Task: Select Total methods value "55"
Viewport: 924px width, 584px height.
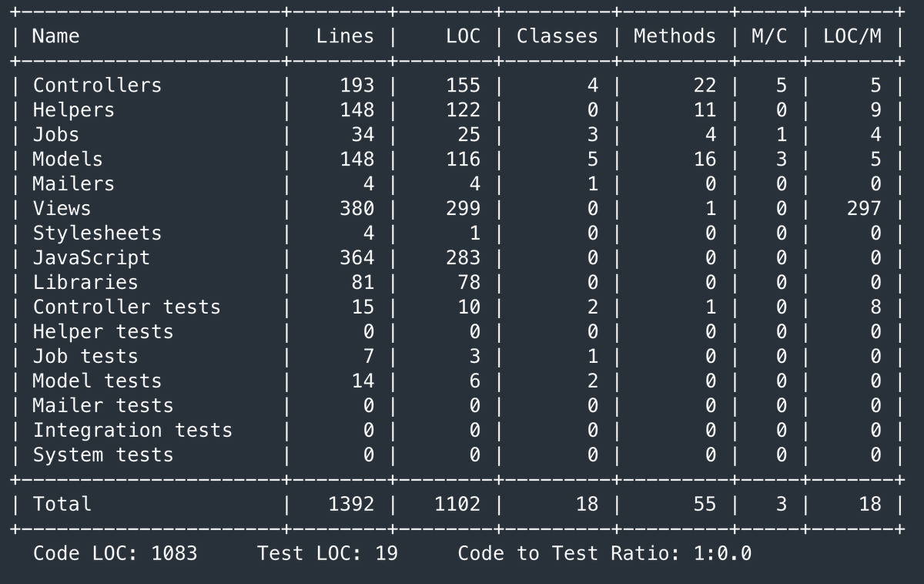Action: point(704,505)
